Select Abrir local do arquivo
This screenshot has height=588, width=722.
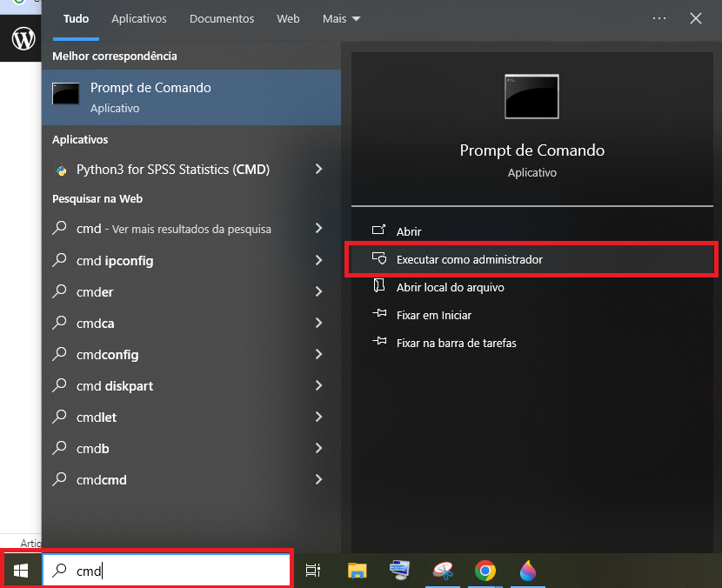[x=531, y=287]
